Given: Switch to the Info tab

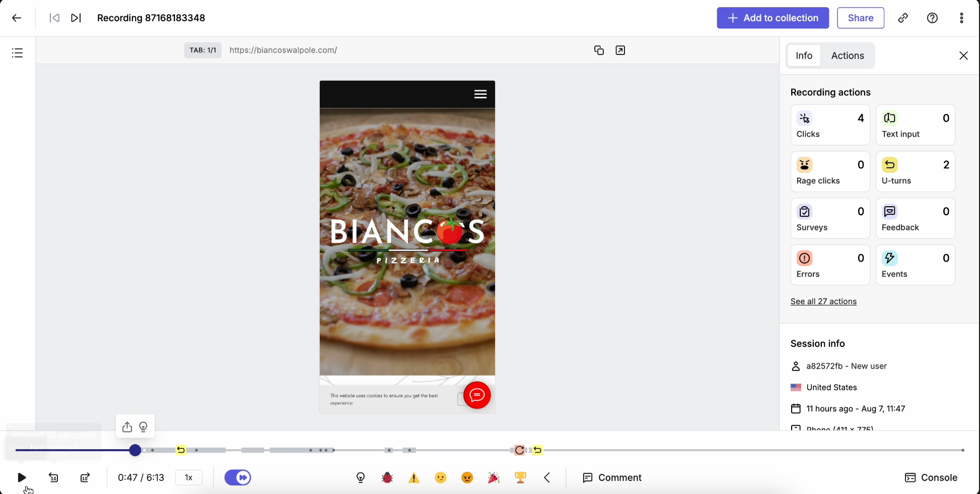Looking at the screenshot, I should pyautogui.click(x=804, y=55).
